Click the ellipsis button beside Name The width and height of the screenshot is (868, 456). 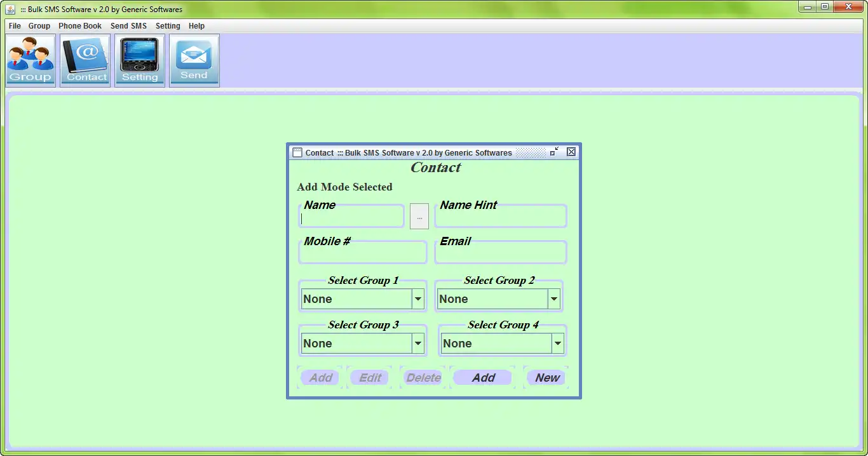click(419, 217)
